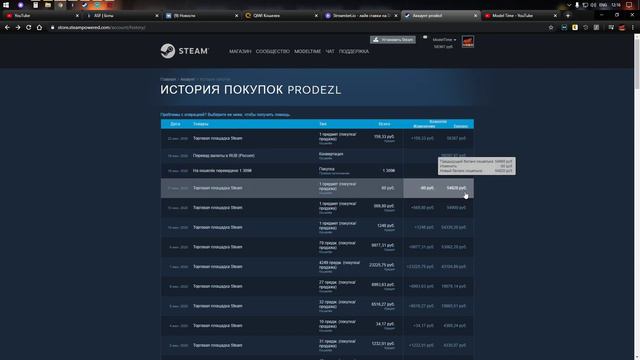This screenshot has width=640, height=360.
Task: Show hidden system tray icons
Action: (x=569, y=5)
